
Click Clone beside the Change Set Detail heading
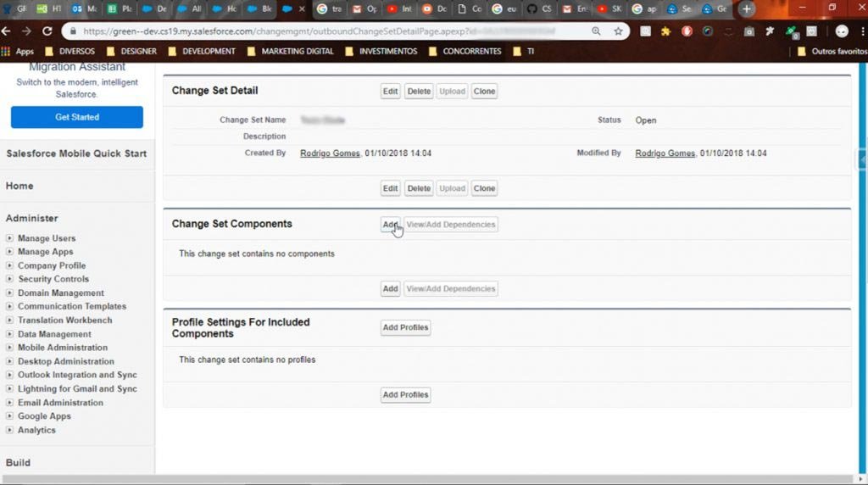[484, 92]
